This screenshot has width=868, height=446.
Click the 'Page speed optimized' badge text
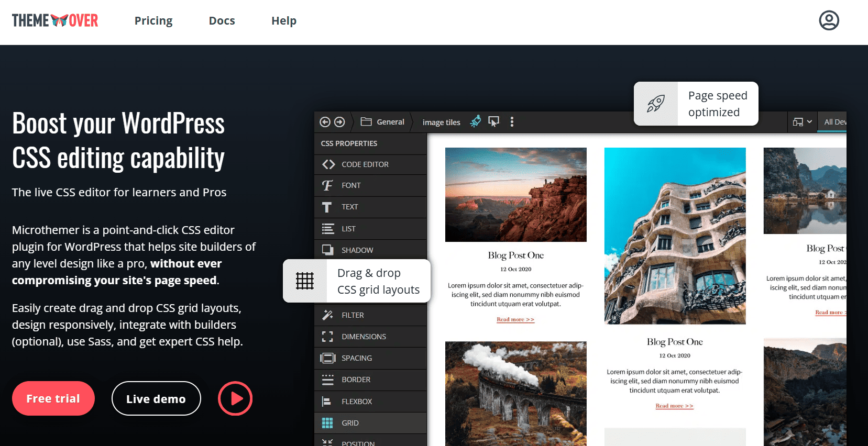718,104
